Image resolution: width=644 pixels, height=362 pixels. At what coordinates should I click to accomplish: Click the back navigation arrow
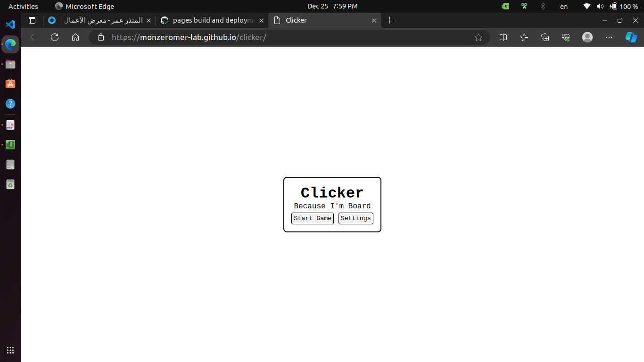coord(34,37)
